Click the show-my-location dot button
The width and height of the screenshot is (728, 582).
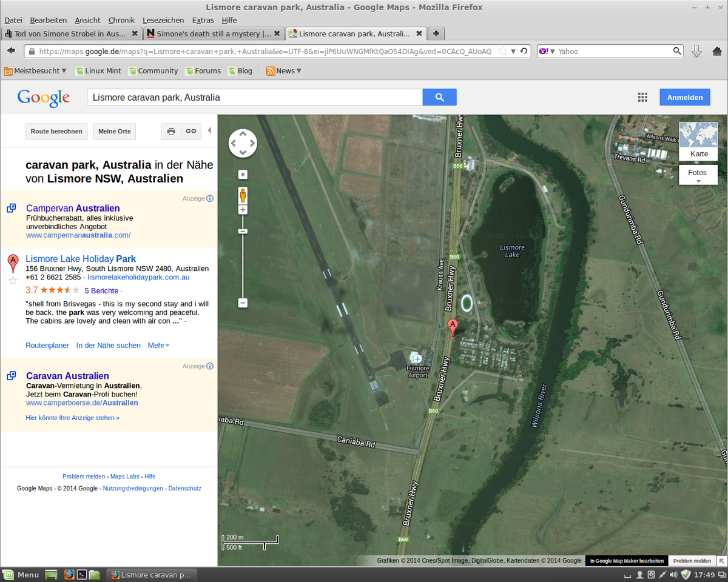[243, 174]
